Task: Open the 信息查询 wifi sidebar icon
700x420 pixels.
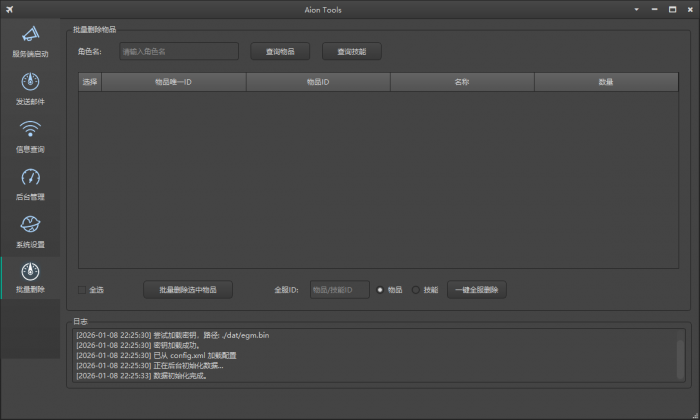Action: tap(30, 129)
